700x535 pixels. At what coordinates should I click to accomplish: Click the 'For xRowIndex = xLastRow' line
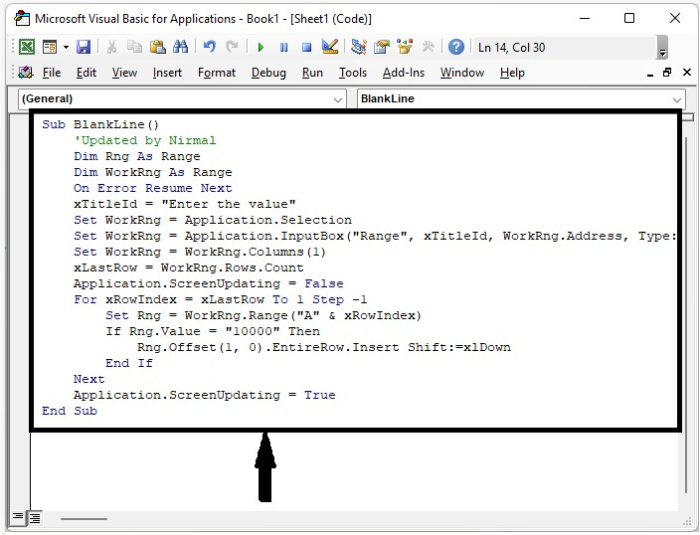221,299
